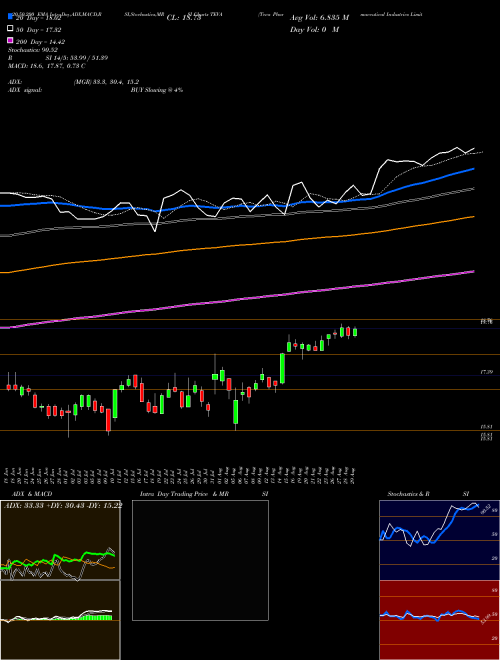Open the blue Stochastics mini chart
The height and width of the screenshot is (660, 500).
tap(439, 540)
